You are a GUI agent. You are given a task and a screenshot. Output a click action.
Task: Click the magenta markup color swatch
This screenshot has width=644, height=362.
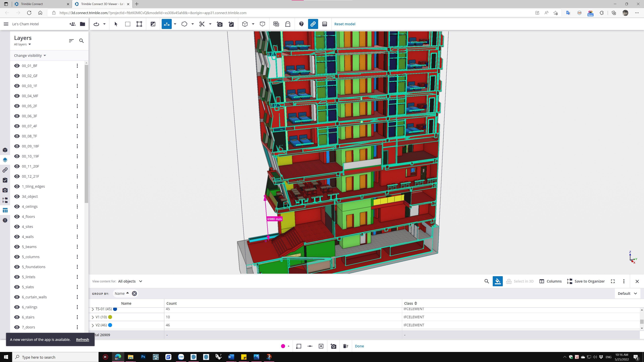coord(283,346)
